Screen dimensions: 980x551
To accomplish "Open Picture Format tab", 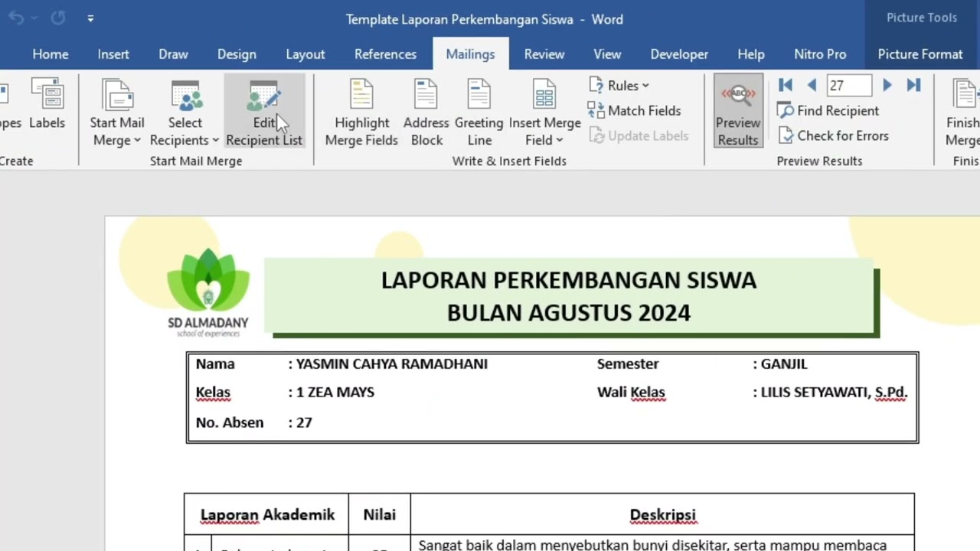I will pos(920,54).
